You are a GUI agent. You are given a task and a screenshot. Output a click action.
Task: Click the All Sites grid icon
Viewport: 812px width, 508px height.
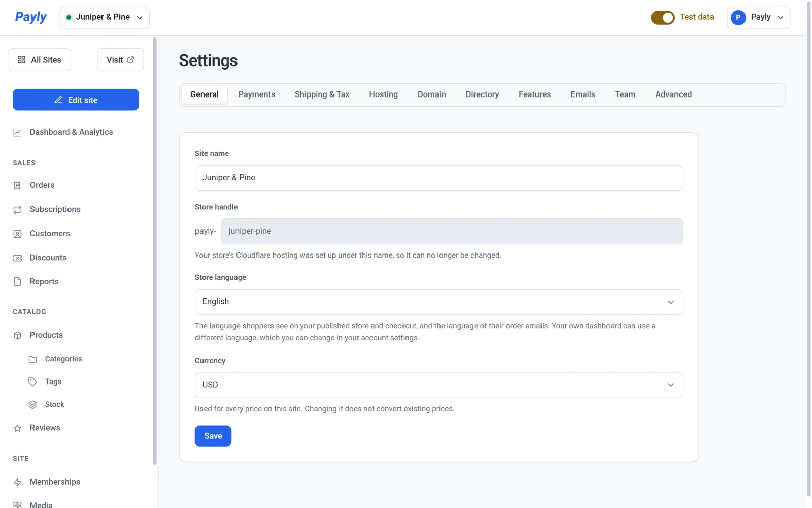coord(21,60)
